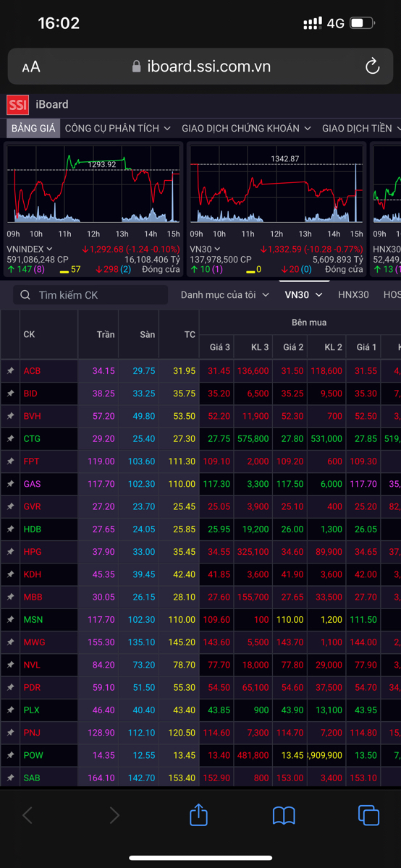Open the MWG stock ticker link

point(34,642)
